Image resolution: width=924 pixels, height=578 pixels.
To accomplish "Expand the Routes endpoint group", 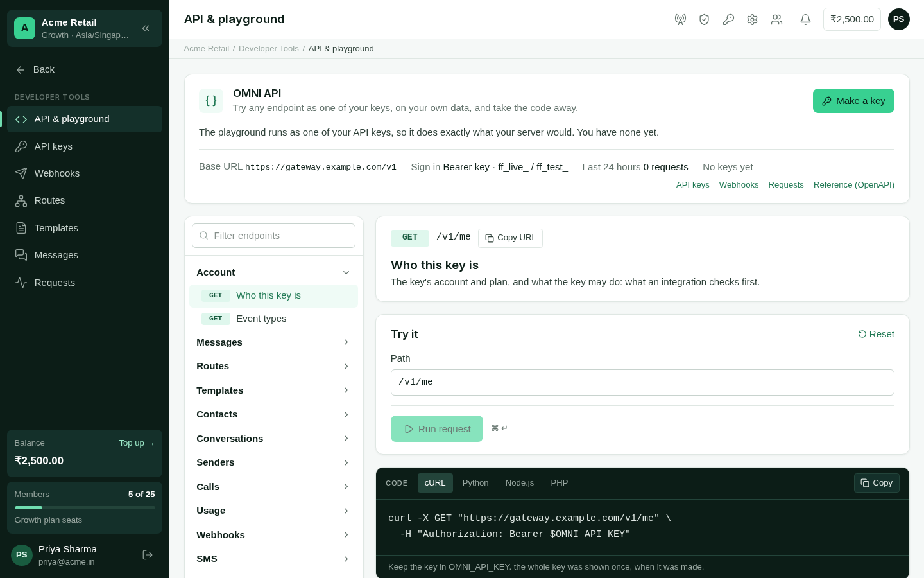I will pos(274,366).
